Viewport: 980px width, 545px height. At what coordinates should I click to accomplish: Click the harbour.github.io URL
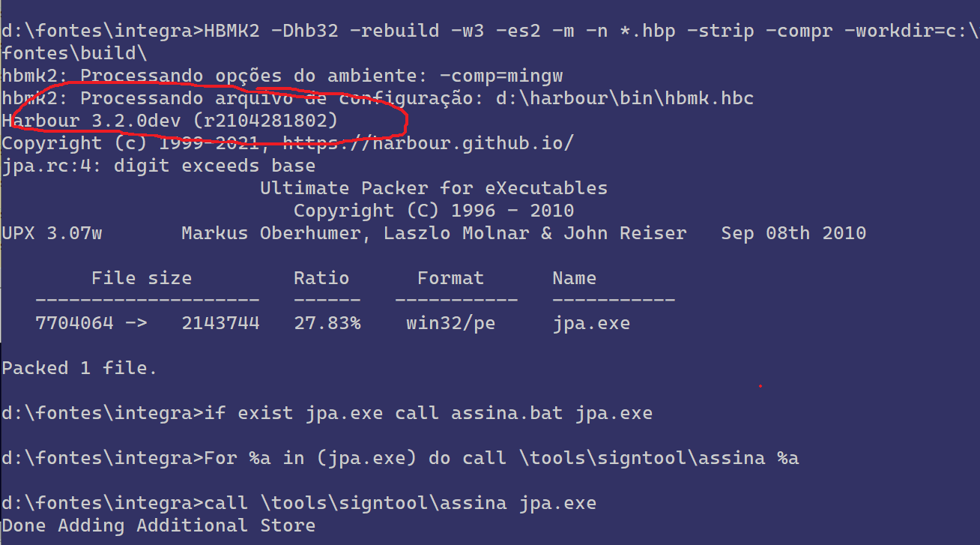point(428,143)
